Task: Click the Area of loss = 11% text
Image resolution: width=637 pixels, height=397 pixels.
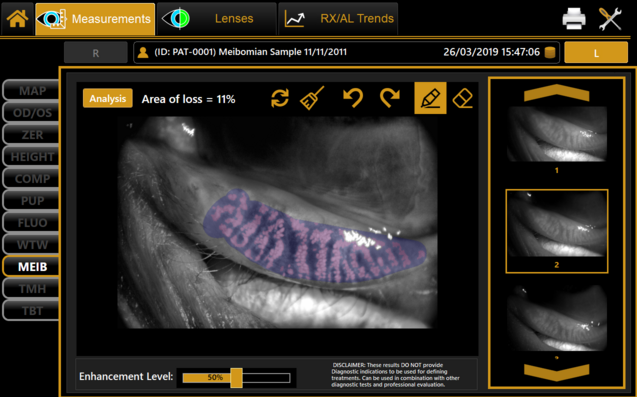Action: pos(188,99)
